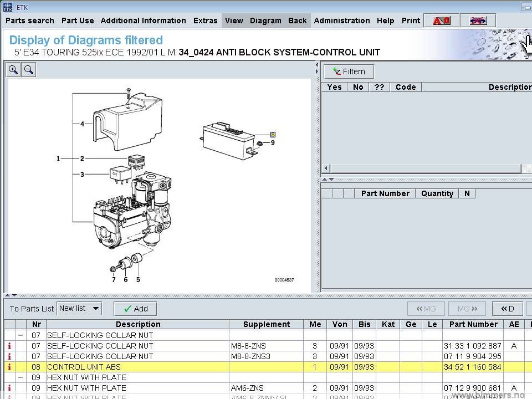Click the AM6-ZNS supplement cell
Viewport: 532px width, 399px height.
(x=267, y=388)
